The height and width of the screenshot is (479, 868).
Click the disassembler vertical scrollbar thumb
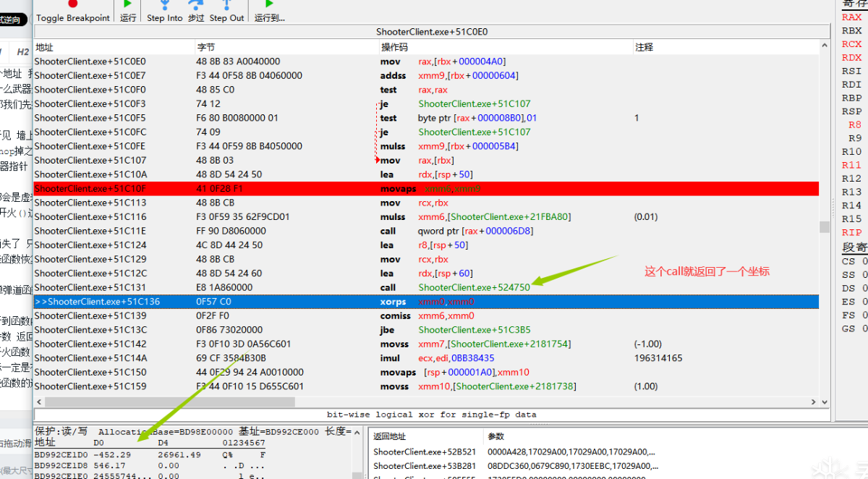(824, 226)
